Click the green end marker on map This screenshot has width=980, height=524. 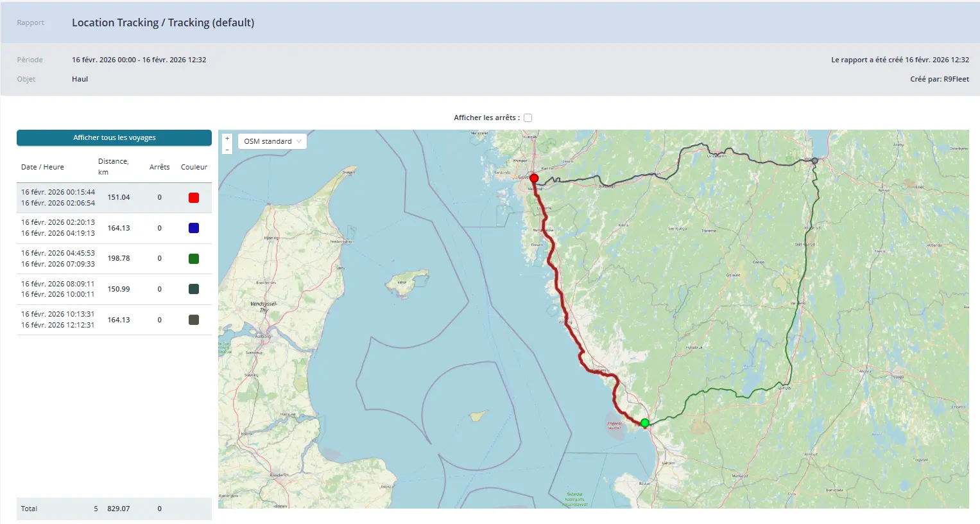click(x=645, y=423)
